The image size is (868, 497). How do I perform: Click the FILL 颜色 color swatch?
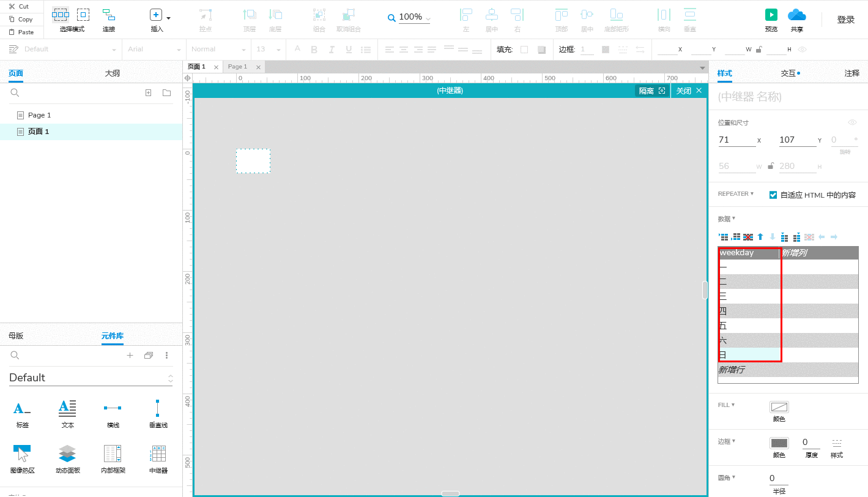(779, 407)
